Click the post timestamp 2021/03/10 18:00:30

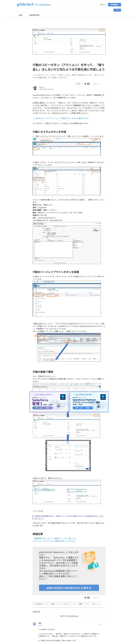pyautogui.click(x=46, y=89)
